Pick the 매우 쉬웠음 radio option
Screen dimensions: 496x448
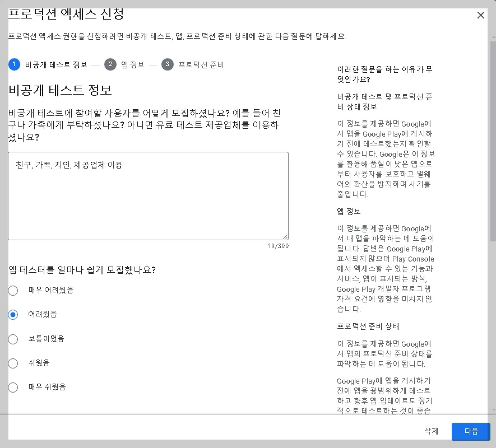(x=13, y=387)
